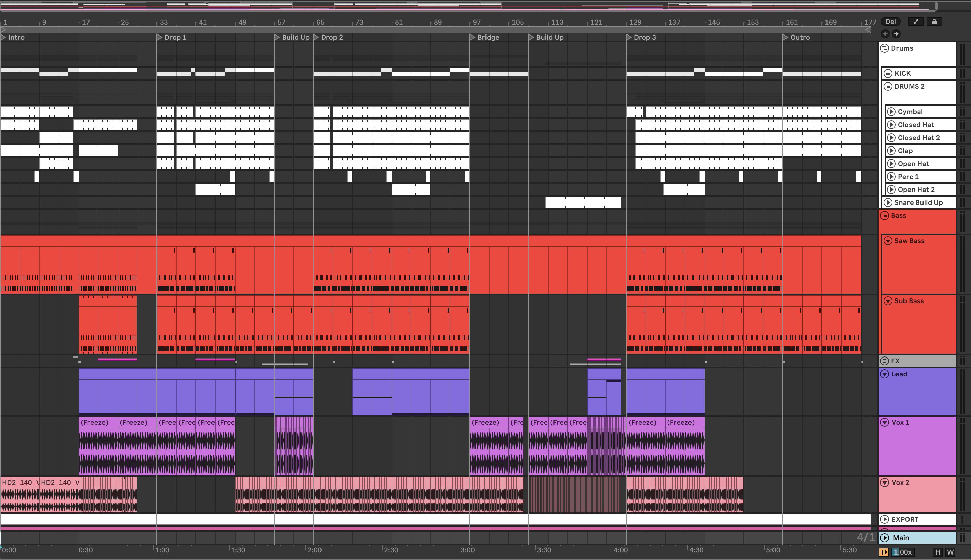Collapse the Drums group track
The image size is (971, 560).
click(885, 48)
